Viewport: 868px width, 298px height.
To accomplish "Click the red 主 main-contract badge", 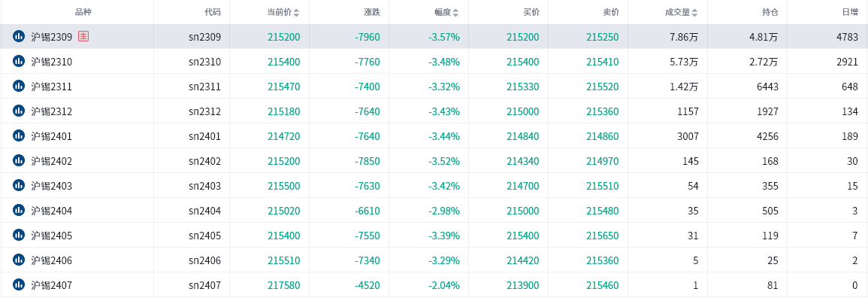I will (x=83, y=37).
